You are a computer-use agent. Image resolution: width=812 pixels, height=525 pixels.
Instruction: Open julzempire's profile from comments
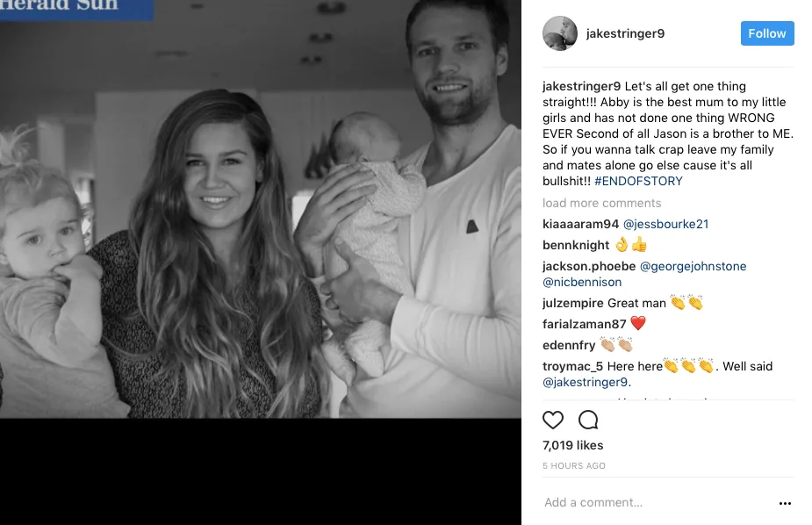pyautogui.click(x=572, y=303)
